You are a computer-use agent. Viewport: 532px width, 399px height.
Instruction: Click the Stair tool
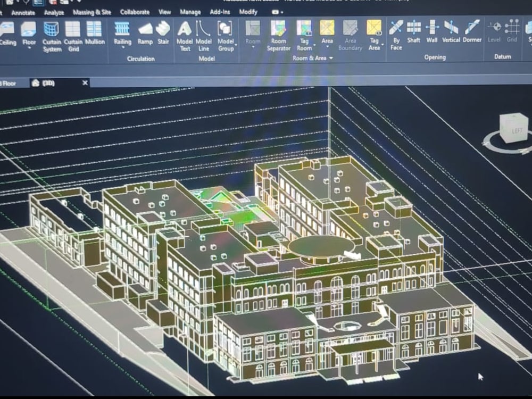click(163, 34)
